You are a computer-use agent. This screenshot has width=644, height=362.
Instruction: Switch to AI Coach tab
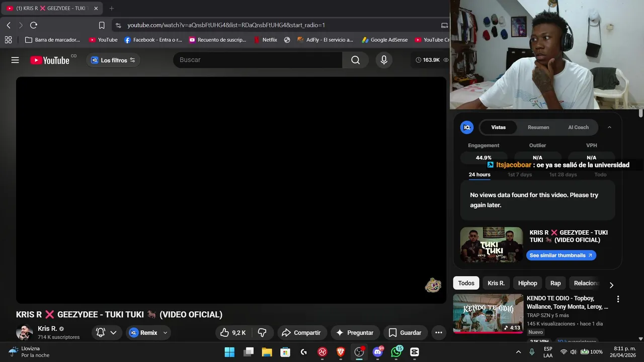tap(578, 127)
